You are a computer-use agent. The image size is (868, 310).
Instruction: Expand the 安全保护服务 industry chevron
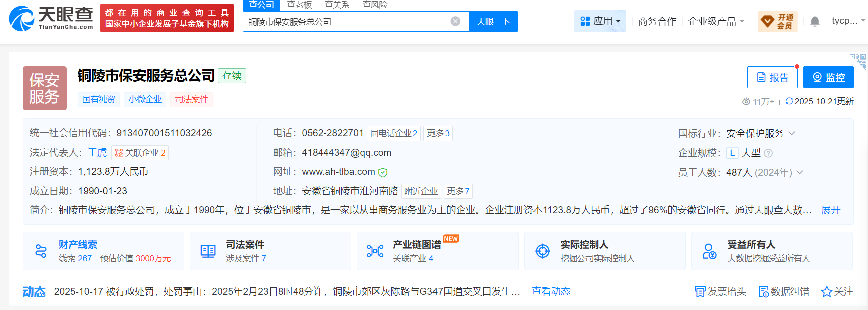point(792,133)
